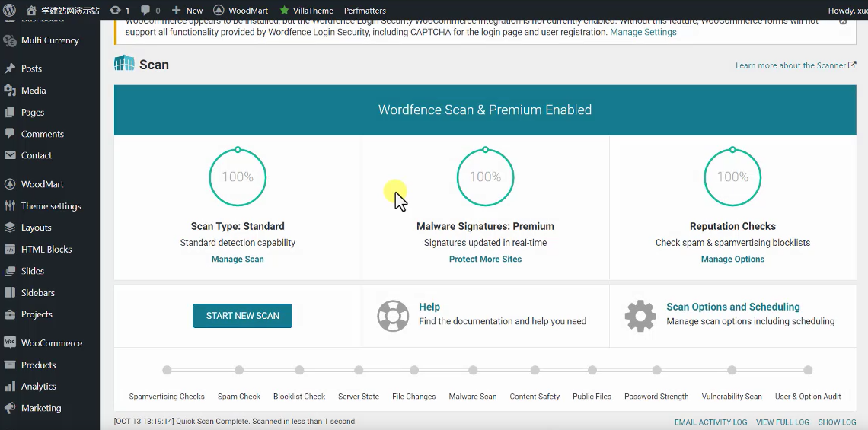The height and width of the screenshot is (430, 868).
Task: Open Scan Options and Scheduling link
Action: 733,307
